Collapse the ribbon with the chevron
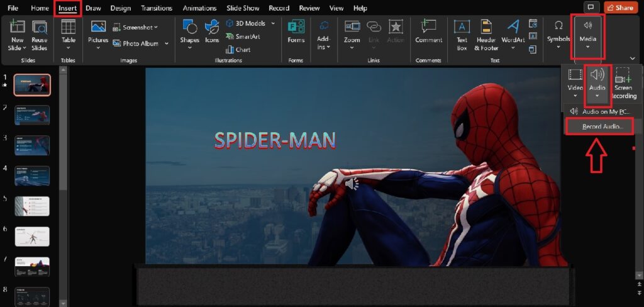This screenshot has width=644, height=307. coord(633,59)
